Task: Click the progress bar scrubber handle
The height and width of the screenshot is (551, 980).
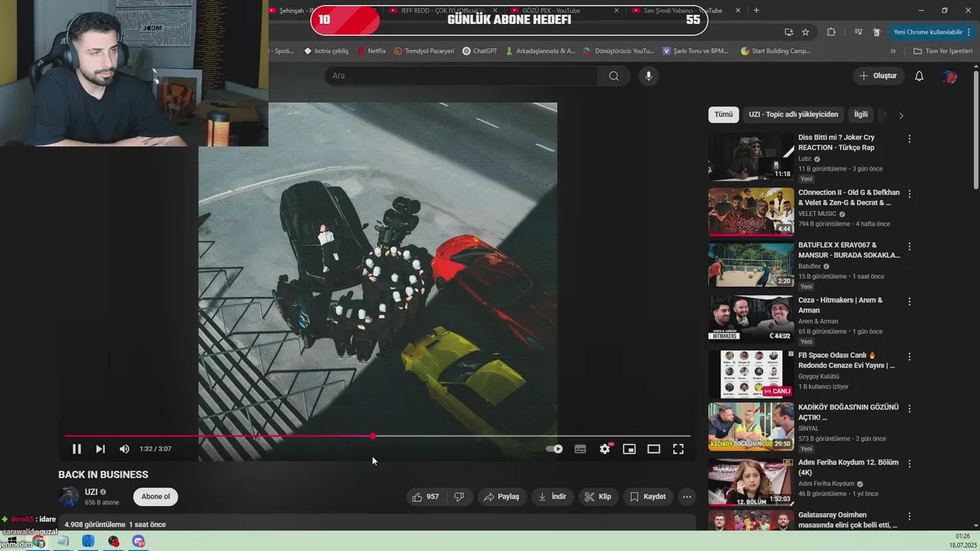Action: (x=373, y=436)
